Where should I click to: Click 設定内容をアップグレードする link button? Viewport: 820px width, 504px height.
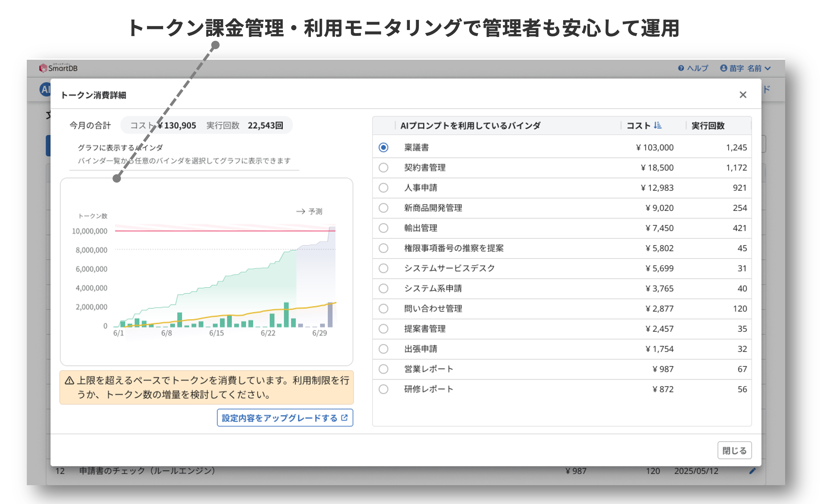(x=285, y=418)
